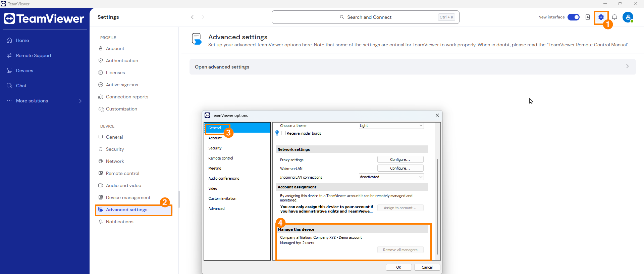Click Configure button for Proxy settings
644x274 pixels.
coord(400,159)
